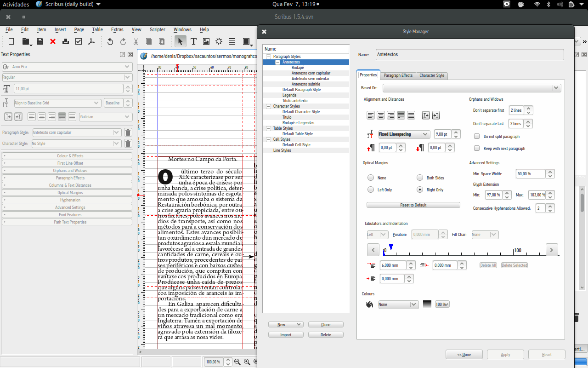The image size is (588, 368).
Task: Click the Image Frame tool icon
Action: pos(206,41)
